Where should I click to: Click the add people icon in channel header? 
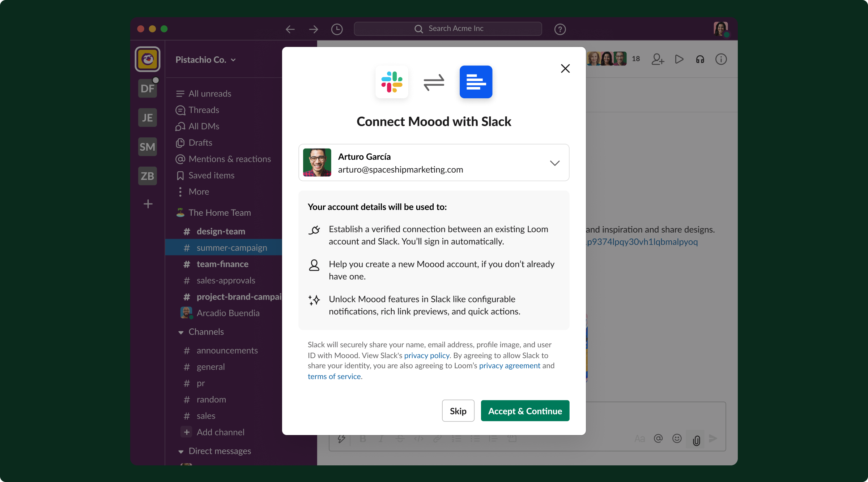coord(658,59)
